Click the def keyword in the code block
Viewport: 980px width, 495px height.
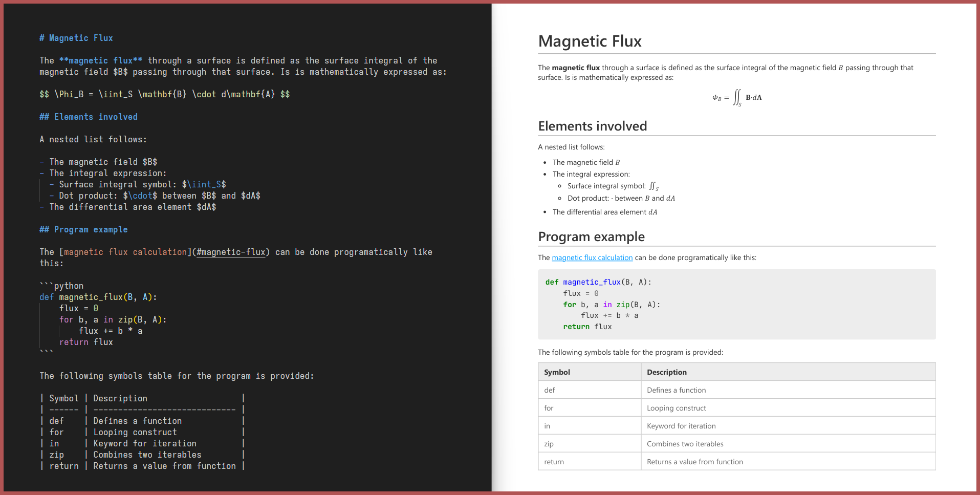(551, 282)
